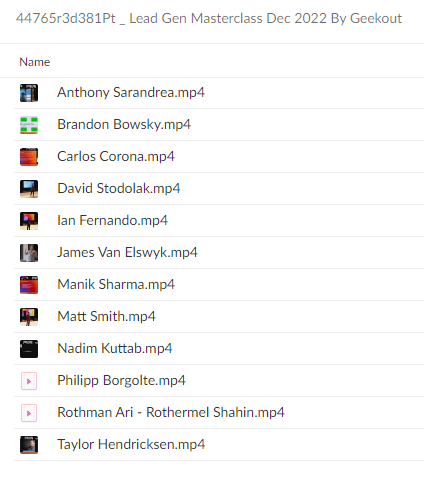Screen dimensions: 424x478
Task: Open the file Anthony Sarandrea.mp4
Action: click(x=131, y=92)
